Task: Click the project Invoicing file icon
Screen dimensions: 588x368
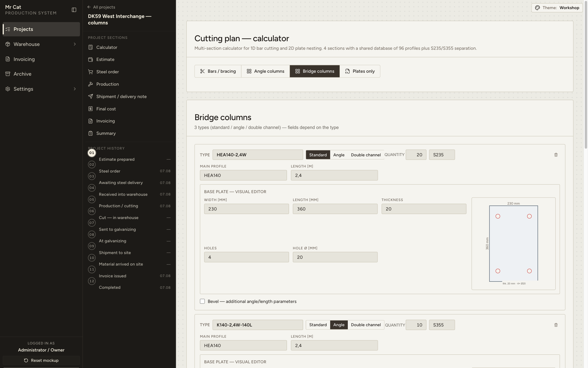Action: (x=91, y=121)
